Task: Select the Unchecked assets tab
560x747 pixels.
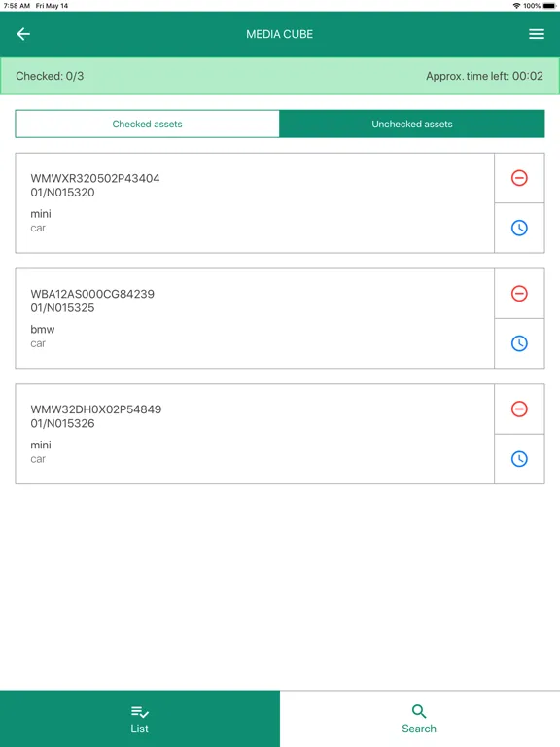Action: coord(412,124)
